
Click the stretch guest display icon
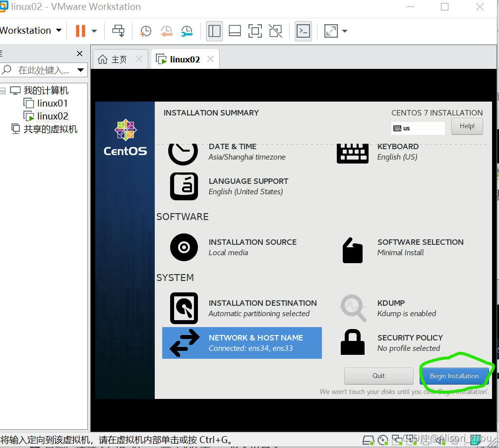(x=331, y=31)
